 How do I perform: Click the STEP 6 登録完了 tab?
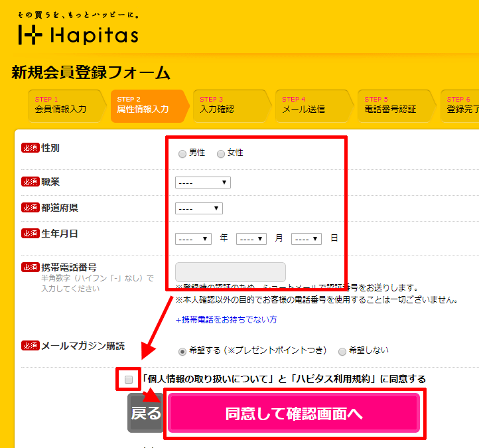[460, 106]
